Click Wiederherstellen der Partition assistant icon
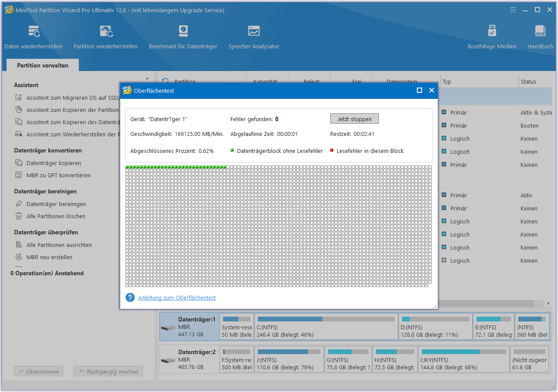The width and height of the screenshot is (558, 392). (x=19, y=134)
